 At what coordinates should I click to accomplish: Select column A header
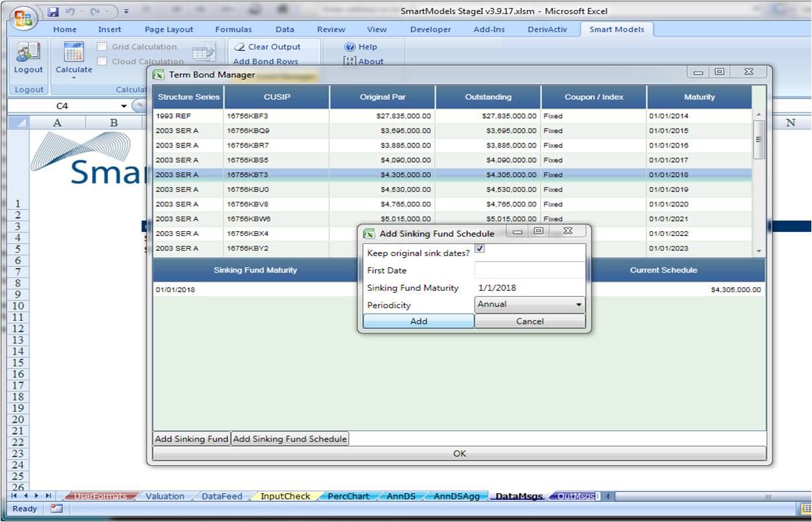[57, 123]
